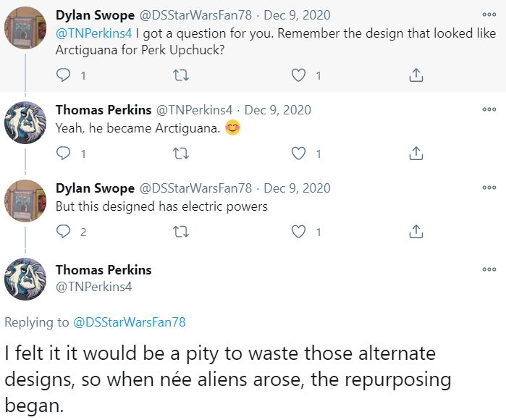
Task: Share the 'electric powers' tweet
Action: pos(416,231)
